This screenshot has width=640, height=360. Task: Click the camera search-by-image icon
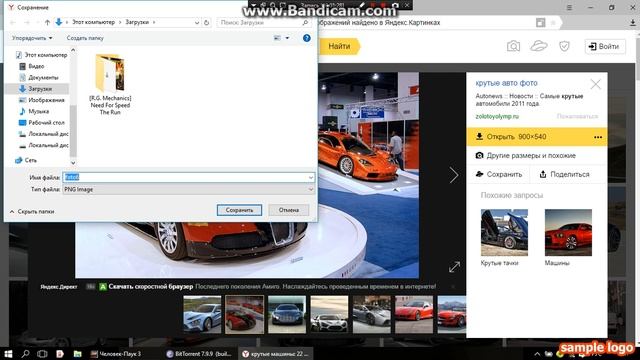(x=513, y=46)
